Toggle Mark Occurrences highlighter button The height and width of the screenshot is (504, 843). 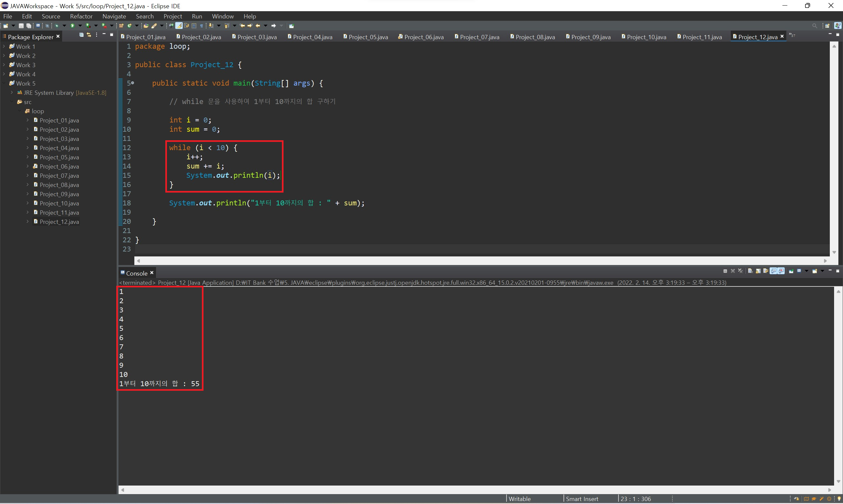[x=179, y=26]
